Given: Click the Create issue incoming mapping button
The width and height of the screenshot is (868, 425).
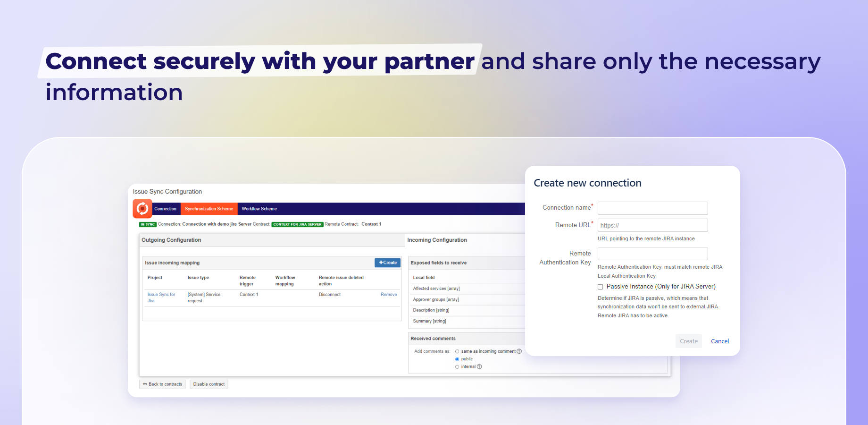Looking at the screenshot, I should (x=388, y=263).
